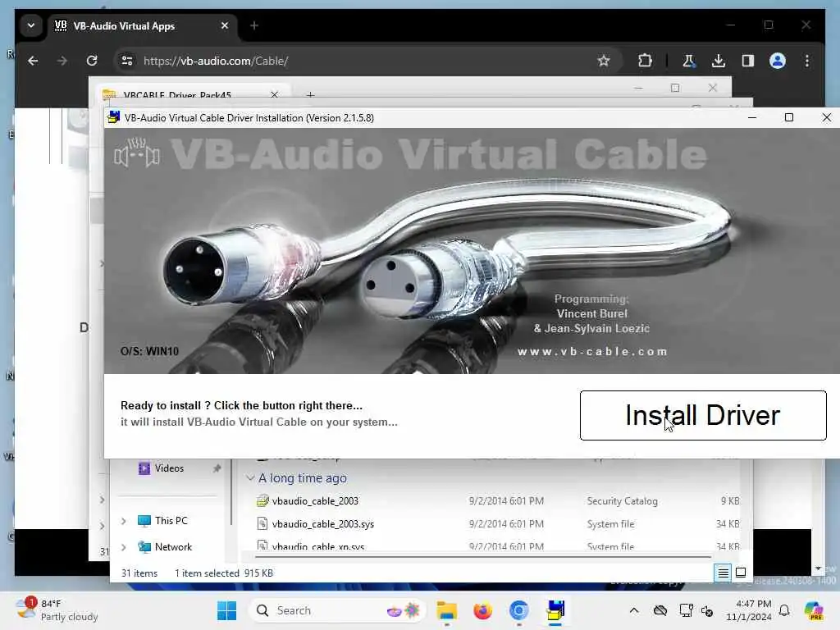Open the Windows Start menu
This screenshot has height=630, width=840.
[x=226, y=610]
